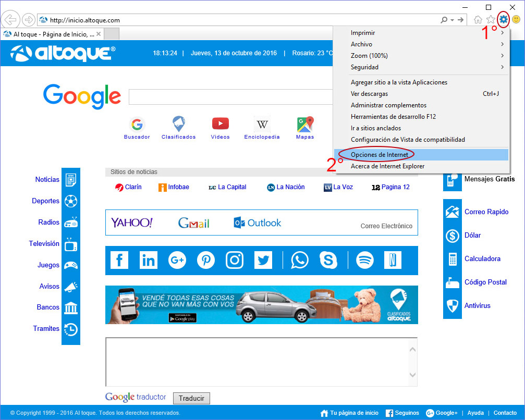The width and height of the screenshot is (525, 420).
Task: Open the Pinterest icon
Action: pyautogui.click(x=206, y=260)
